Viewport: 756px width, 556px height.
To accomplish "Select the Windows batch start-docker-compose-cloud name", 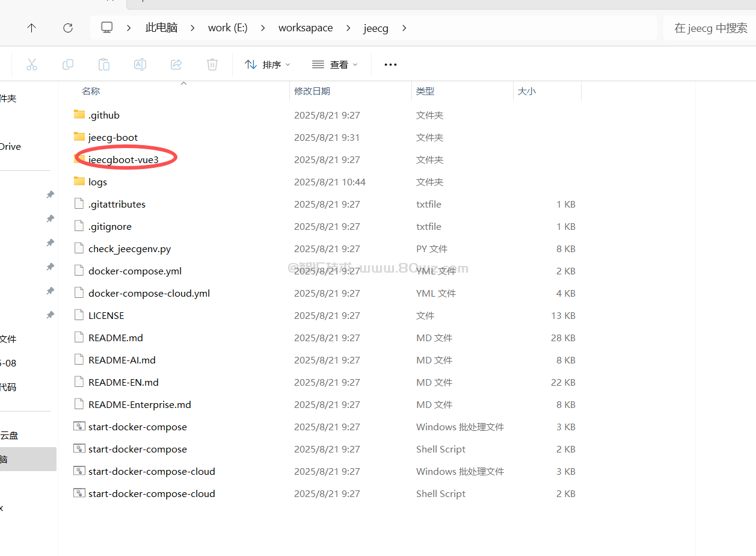I will [152, 471].
